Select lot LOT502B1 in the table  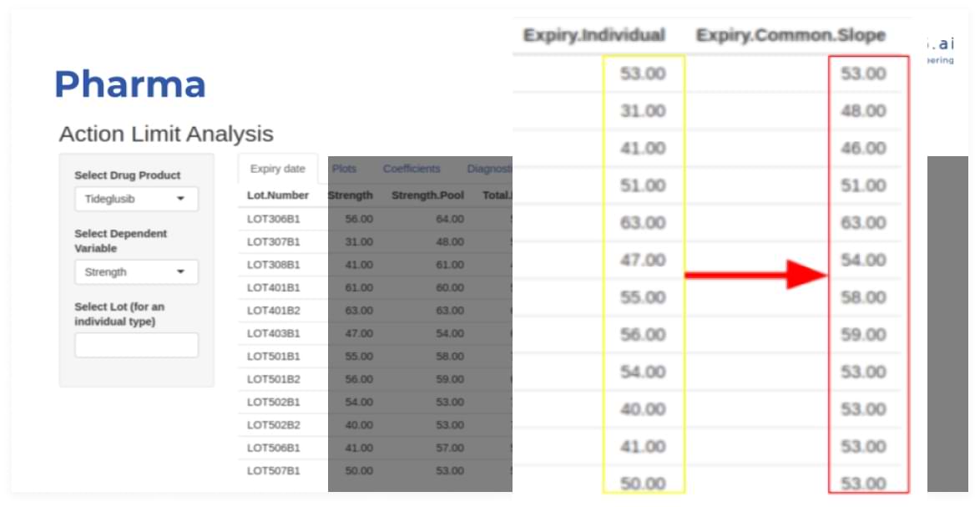click(x=273, y=402)
